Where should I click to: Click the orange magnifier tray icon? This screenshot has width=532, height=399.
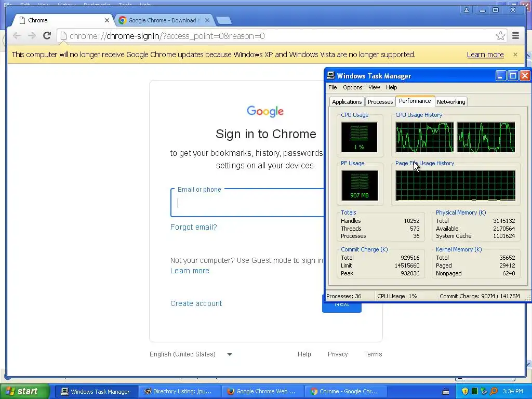(x=494, y=391)
